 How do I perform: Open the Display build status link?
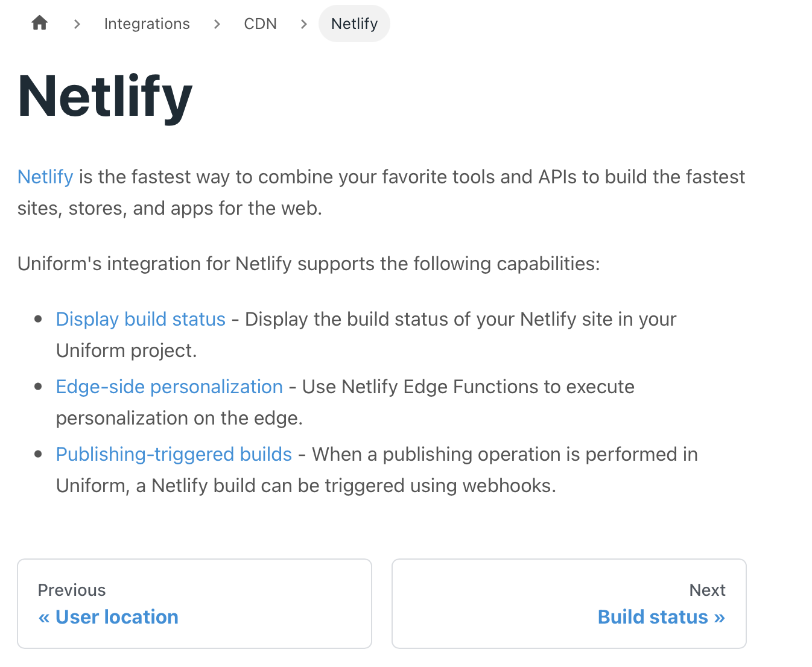point(141,319)
